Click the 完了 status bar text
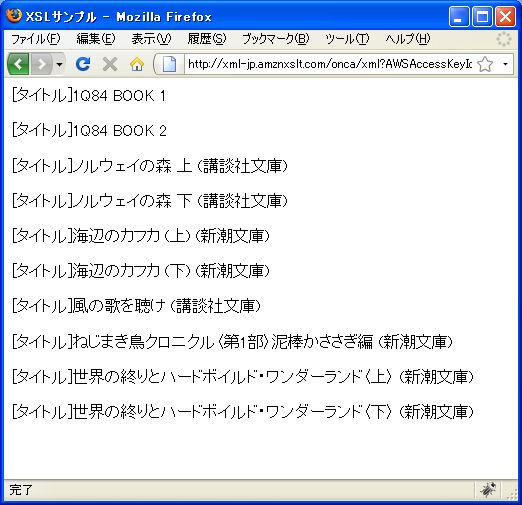This screenshot has width=522, height=505. click(21, 490)
